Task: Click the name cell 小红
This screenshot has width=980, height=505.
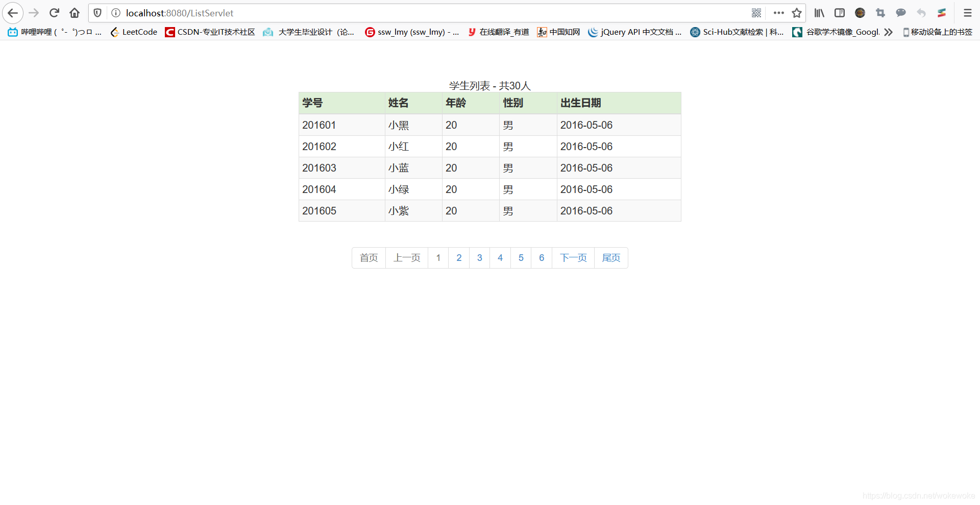Action: [x=413, y=147]
